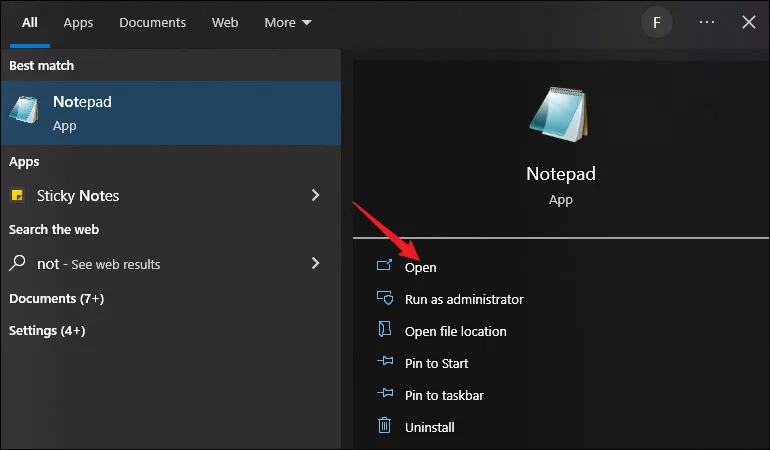The width and height of the screenshot is (770, 450).
Task: Click the Sticky Notes yellow icon
Action: pyautogui.click(x=17, y=196)
